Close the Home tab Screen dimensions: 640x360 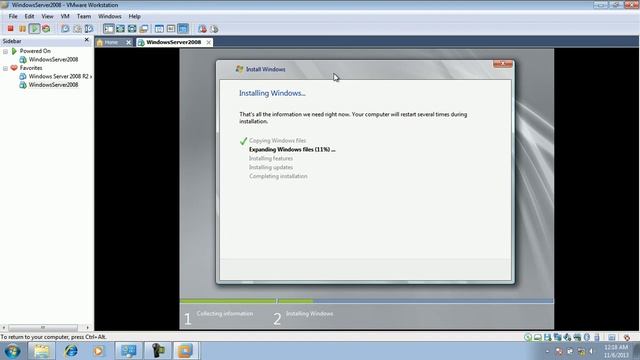129,42
